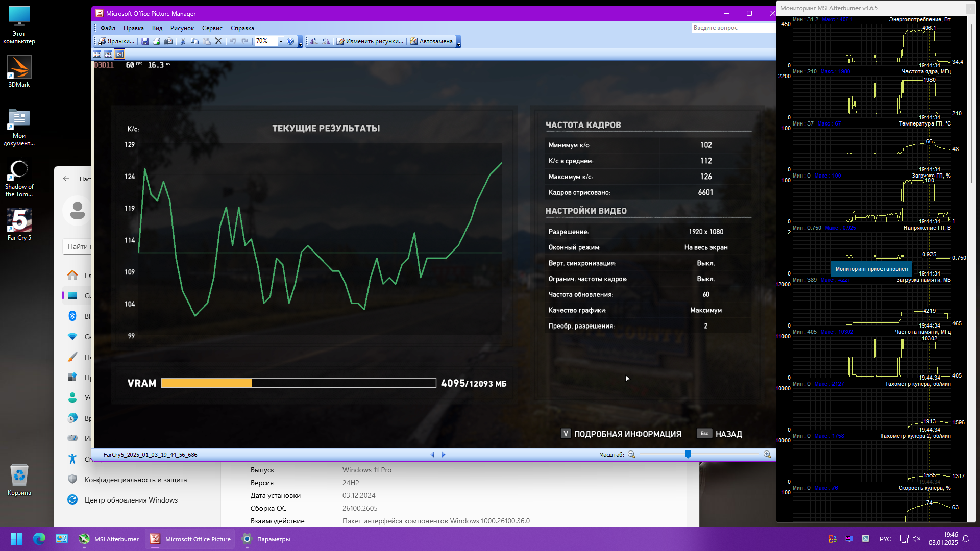
Task: Click the Масштаб zoom slider handle
Action: tap(688, 454)
